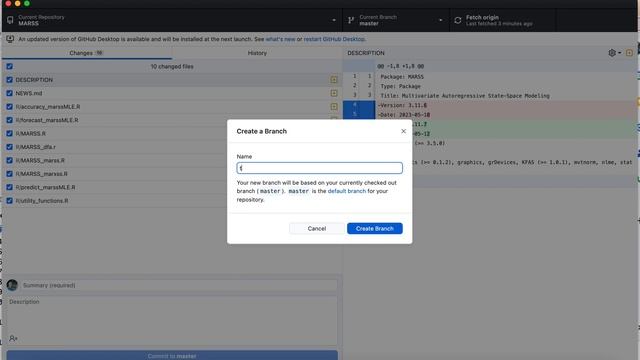Select removed diff line 5 gutter
This screenshot has width=640, height=360.
point(359,115)
